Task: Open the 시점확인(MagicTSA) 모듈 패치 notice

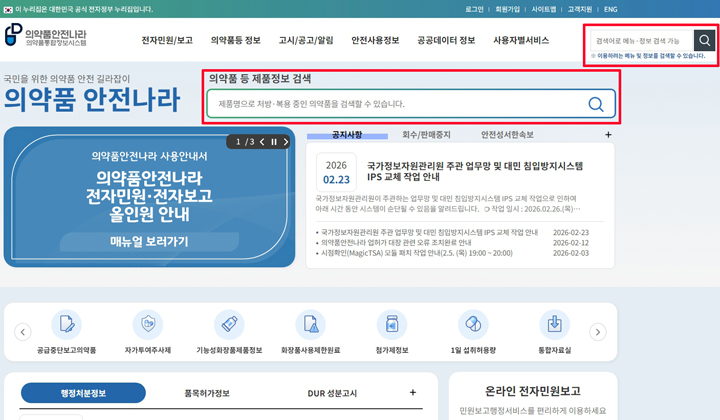Action: (417, 253)
